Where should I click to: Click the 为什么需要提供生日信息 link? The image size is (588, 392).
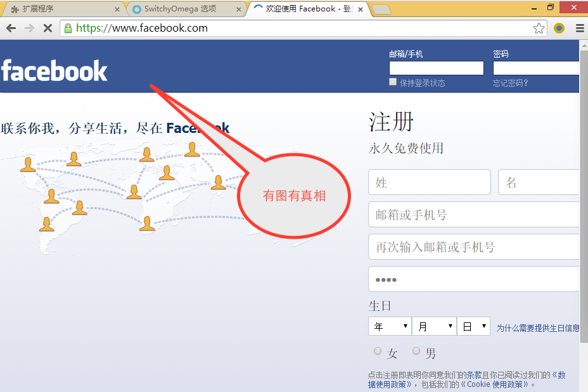[538, 328]
